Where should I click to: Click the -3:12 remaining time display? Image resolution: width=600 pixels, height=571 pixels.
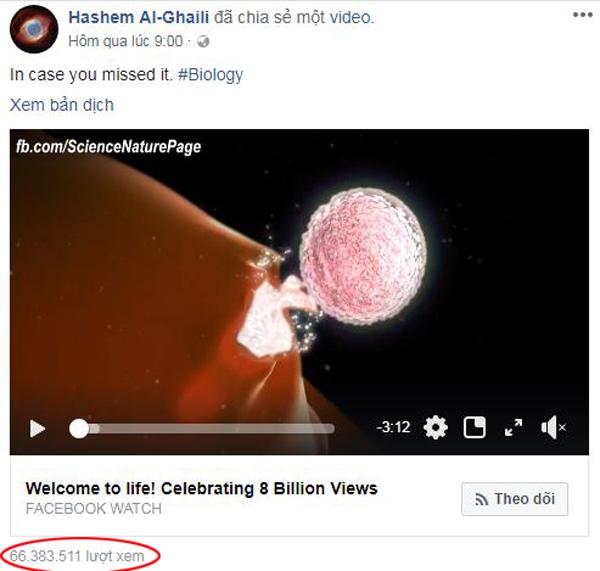pyautogui.click(x=393, y=427)
